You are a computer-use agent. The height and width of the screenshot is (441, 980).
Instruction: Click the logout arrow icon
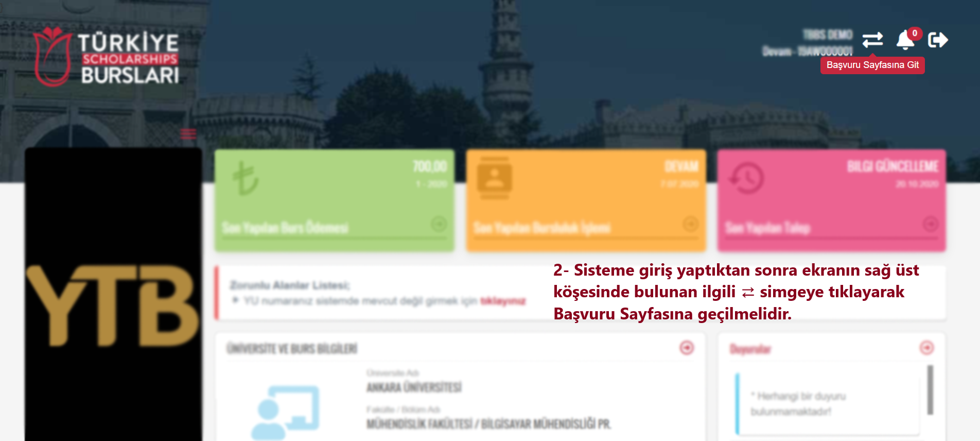pos(938,40)
